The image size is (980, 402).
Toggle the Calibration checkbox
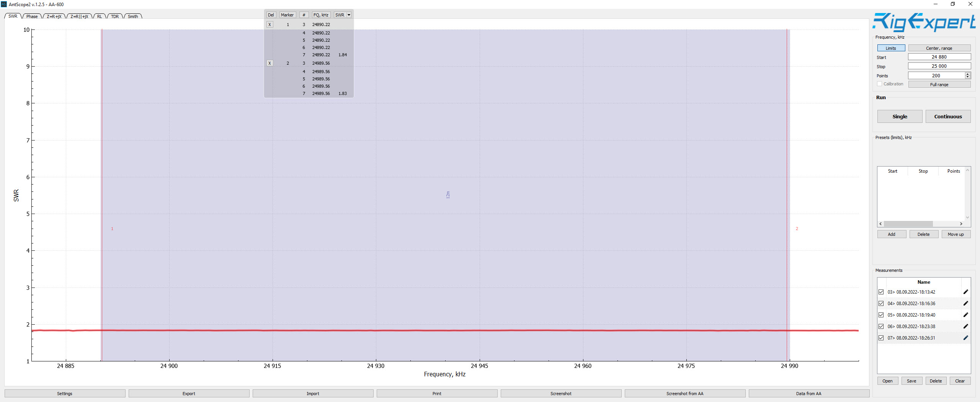[x=880, y=84]
